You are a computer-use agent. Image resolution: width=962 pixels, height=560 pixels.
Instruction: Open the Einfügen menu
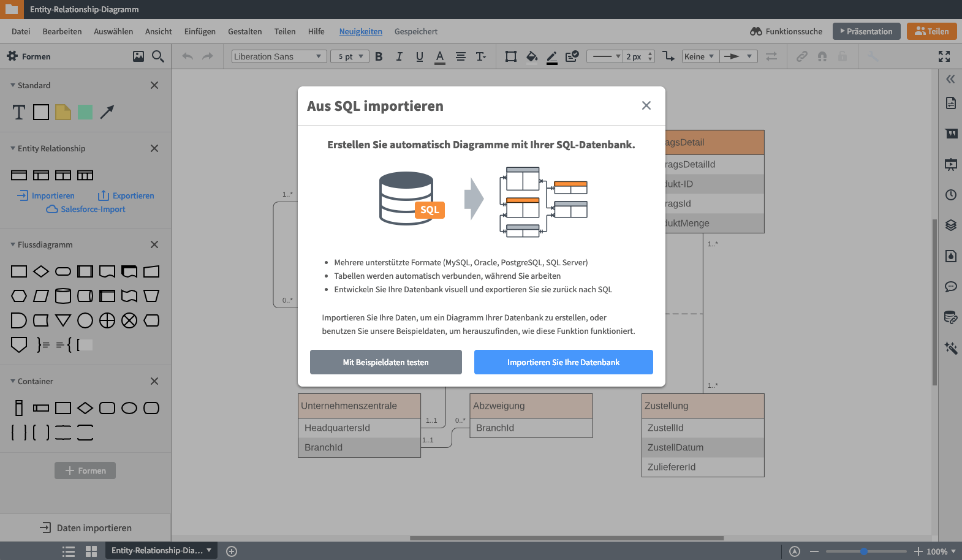tap(200, 31)
